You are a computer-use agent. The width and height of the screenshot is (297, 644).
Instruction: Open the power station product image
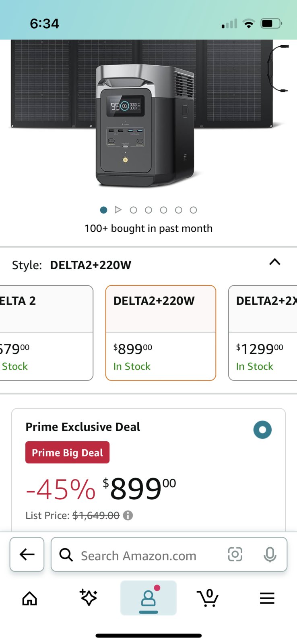coord(145,125)
